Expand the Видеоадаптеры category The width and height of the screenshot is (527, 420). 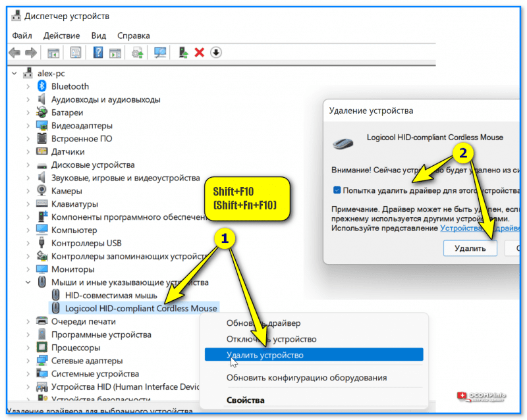28,126
